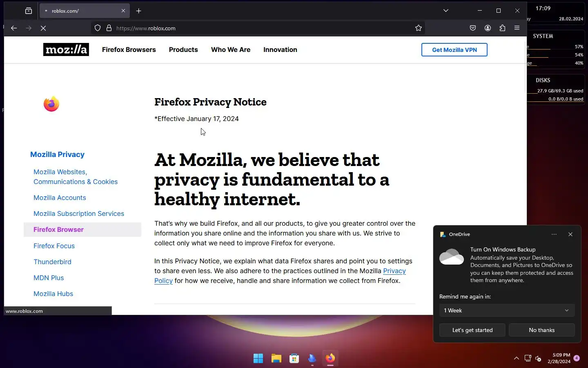
Task: Click the Mozilla logo
Action: (x=66, y=49)
